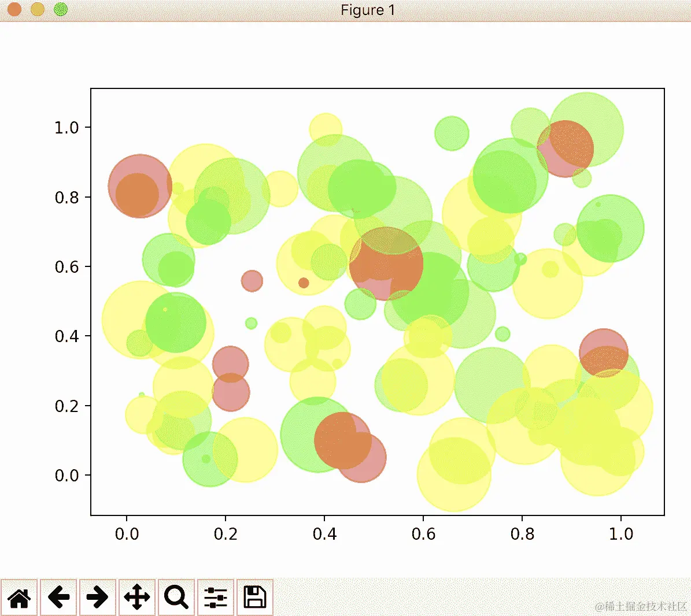691x616 pixels.
Task: Open Configure subplots sliders icon
Action: (216, 597)
